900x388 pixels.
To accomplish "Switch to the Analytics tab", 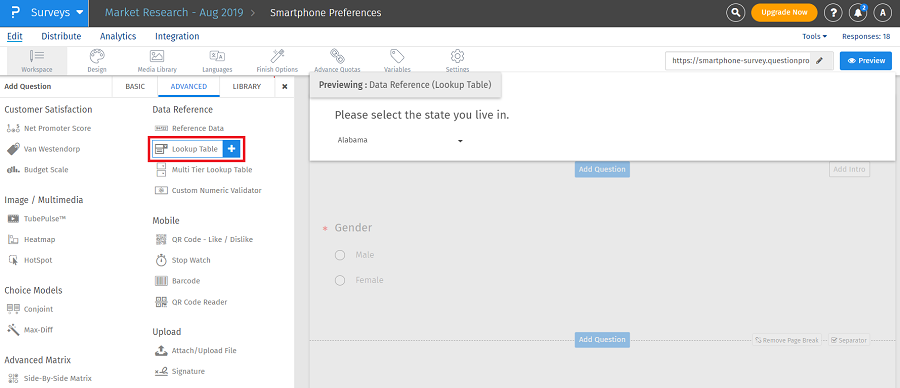I will click(118, 36).
